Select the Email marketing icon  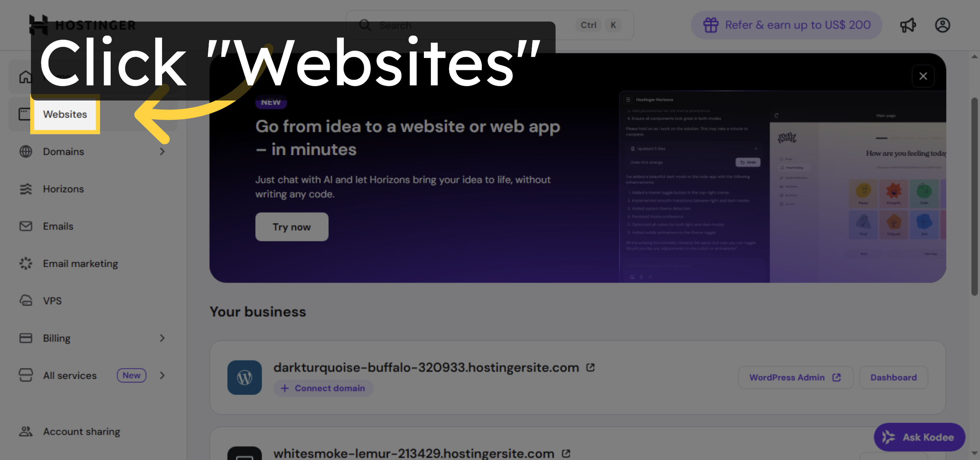point(26,263)
